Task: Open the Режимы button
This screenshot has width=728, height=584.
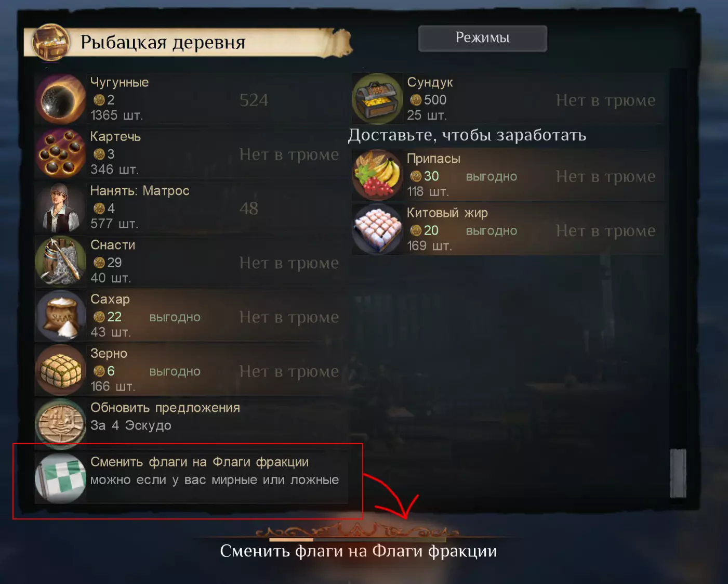Action: [x=483, y=38]
